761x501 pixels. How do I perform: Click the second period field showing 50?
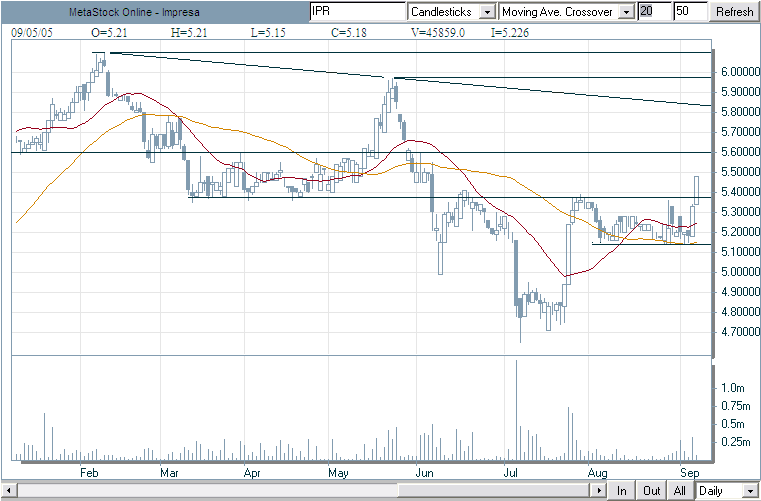(x=690, y=12)
